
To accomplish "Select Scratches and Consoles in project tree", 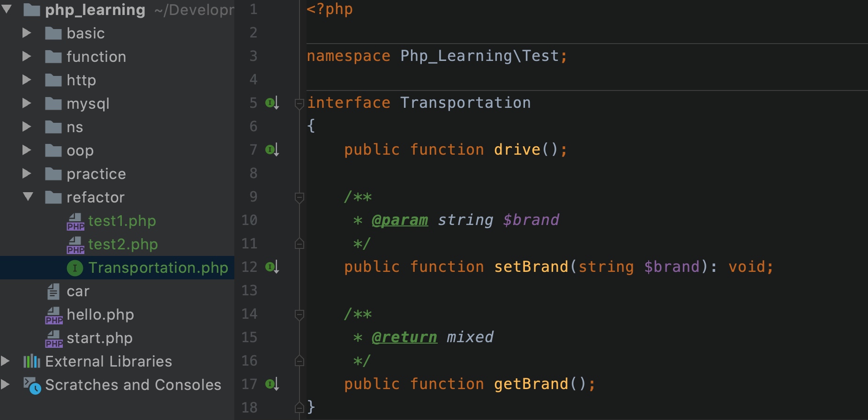I will [x=133, y=385].
